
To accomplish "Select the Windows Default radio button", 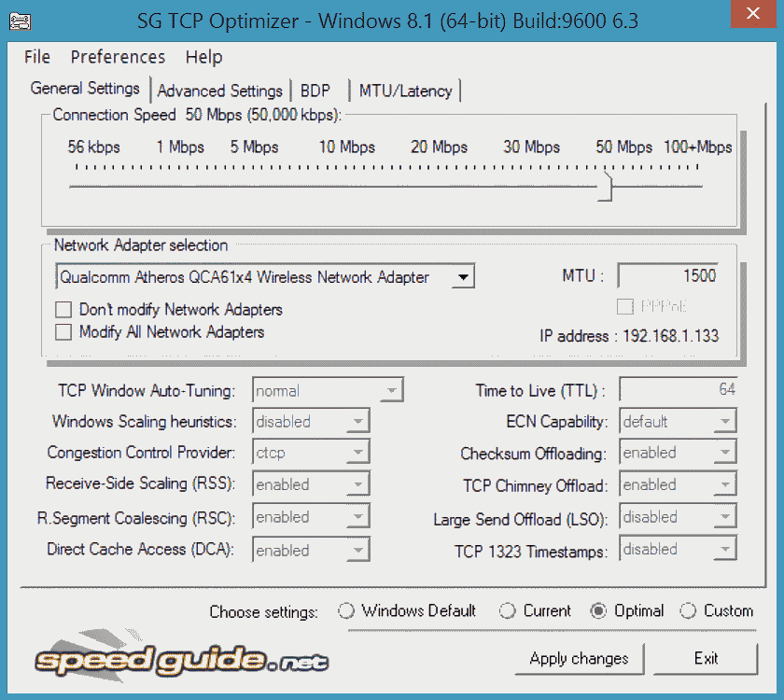I will [x=346, y=610].
